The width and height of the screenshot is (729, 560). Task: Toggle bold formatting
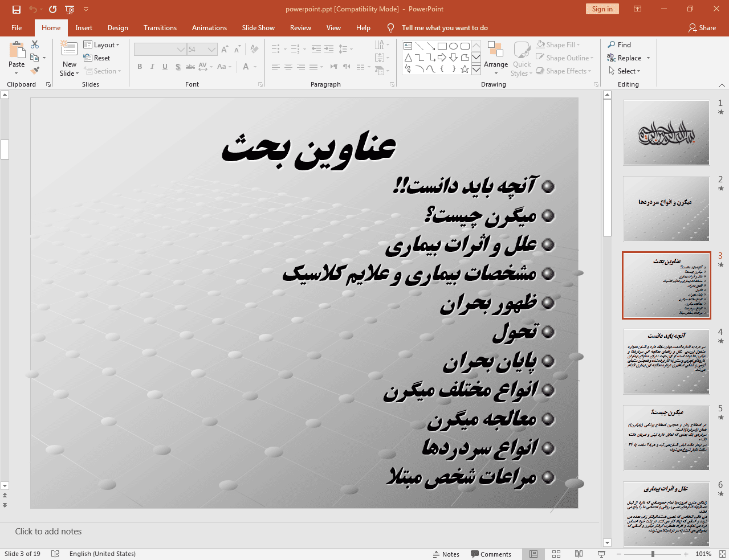(x=139, y=67)
